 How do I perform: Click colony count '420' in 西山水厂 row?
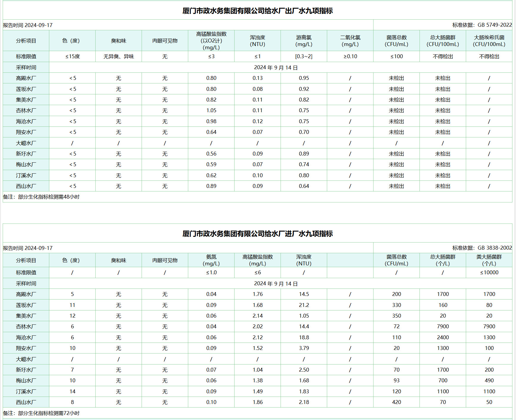396,402
